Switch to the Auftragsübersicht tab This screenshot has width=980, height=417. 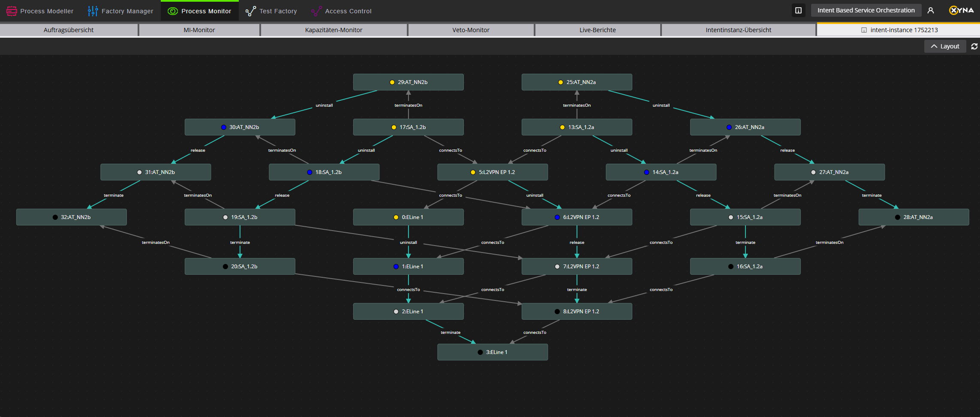tap(69, 30)
